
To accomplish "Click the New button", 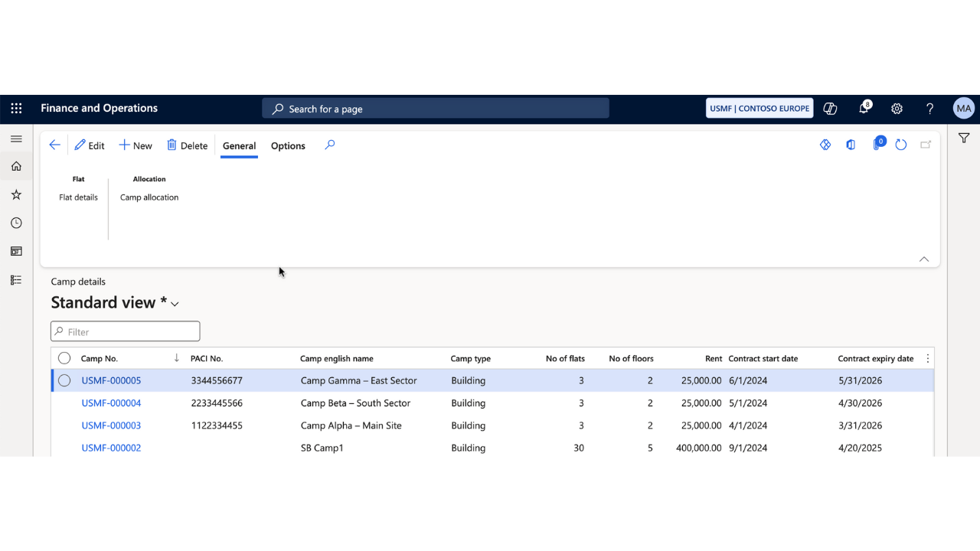I will 136,145.
